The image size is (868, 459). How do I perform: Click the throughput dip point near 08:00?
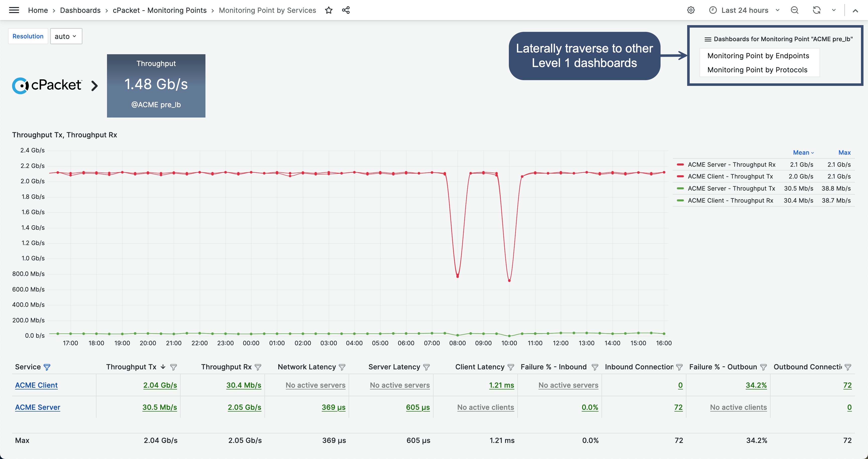pyautogui.click(x=458, y=276)
